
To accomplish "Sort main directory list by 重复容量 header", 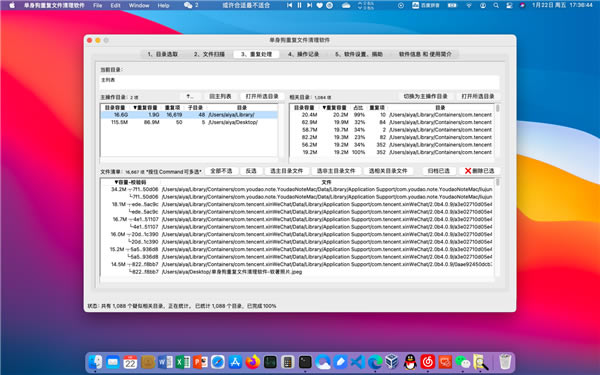I will pos(145,108).
